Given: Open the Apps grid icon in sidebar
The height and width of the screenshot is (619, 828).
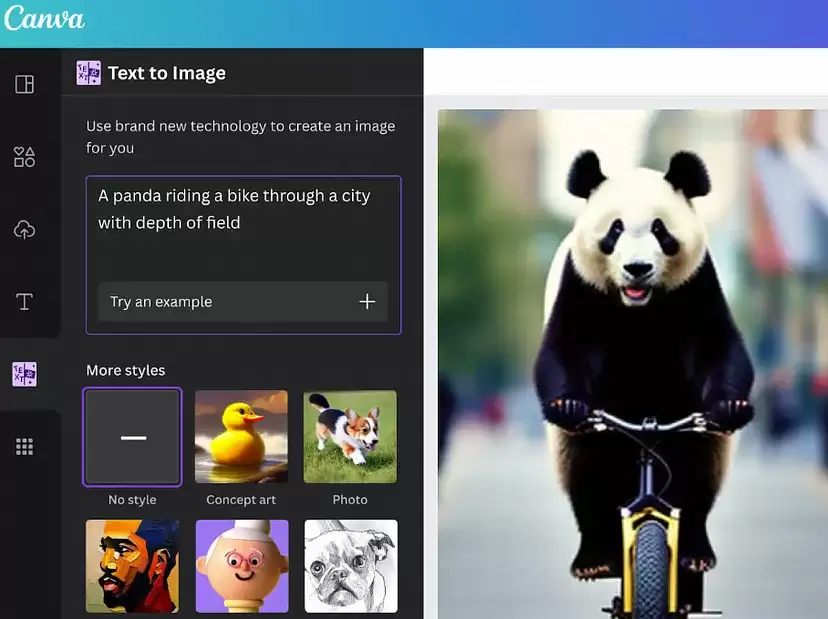Looking at the screenshot, I should click(x=24, y=446).
